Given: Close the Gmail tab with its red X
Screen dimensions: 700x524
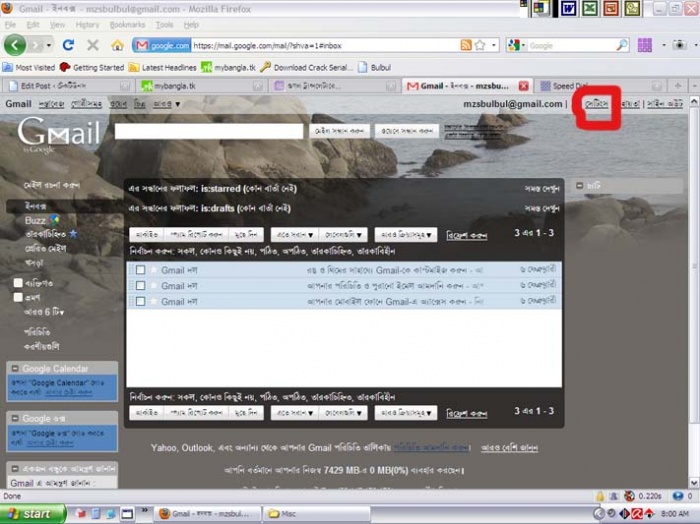Looking at the screenshot, I should (524, 86).
